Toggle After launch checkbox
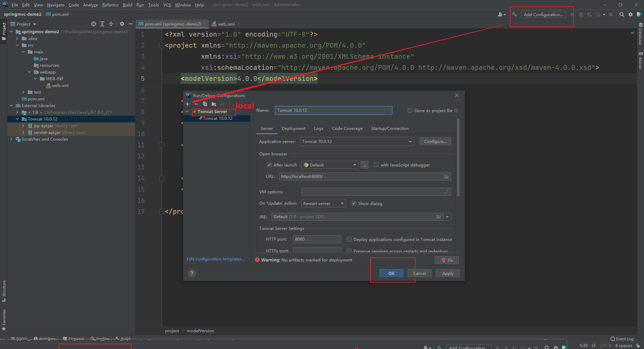The width and height of the screenshot is (644, 349). pyautogui.click(x=269, y=165)
